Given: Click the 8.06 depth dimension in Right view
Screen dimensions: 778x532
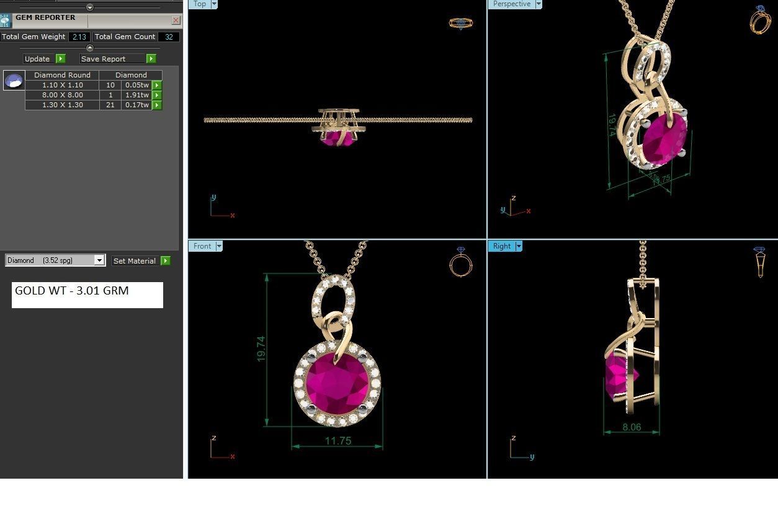Looking at the screenshot, I should (632, 427).
